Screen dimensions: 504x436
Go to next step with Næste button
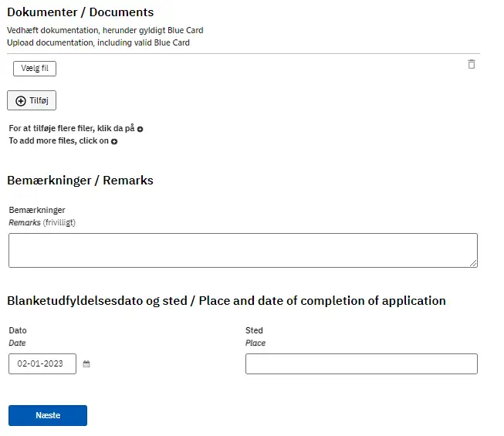click(x=48, y=415)
